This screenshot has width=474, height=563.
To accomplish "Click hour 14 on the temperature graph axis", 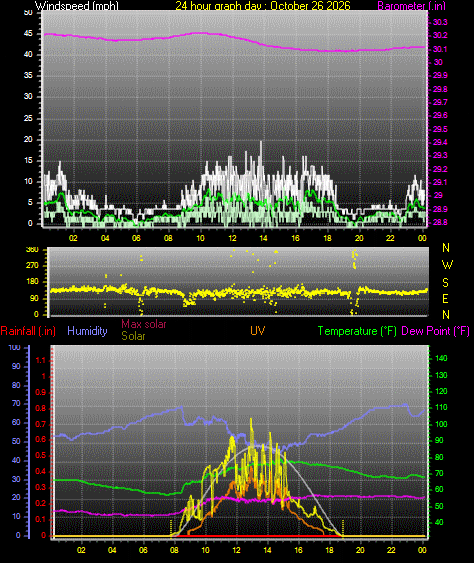I will pyautogui.click(x=267, y=550).
